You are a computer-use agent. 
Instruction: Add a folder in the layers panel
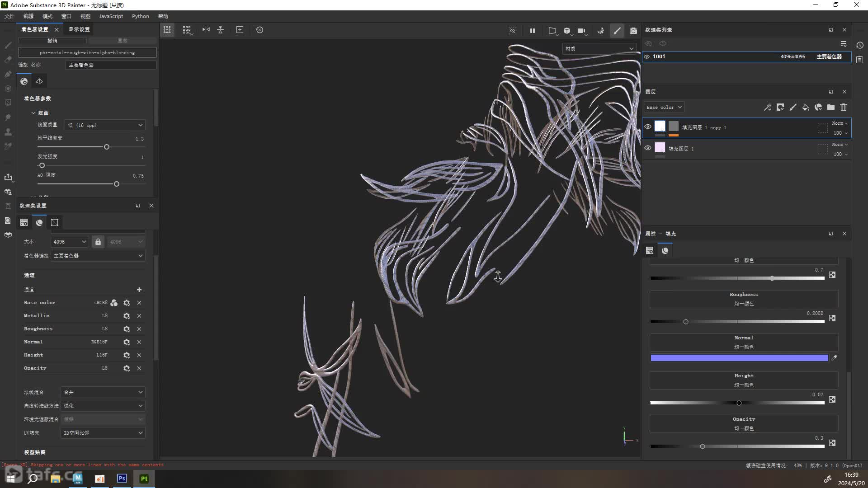point(831,108)
